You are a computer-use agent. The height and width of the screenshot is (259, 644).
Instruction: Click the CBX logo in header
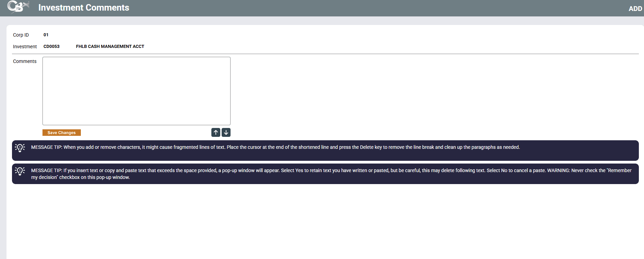tap(18, 7)
